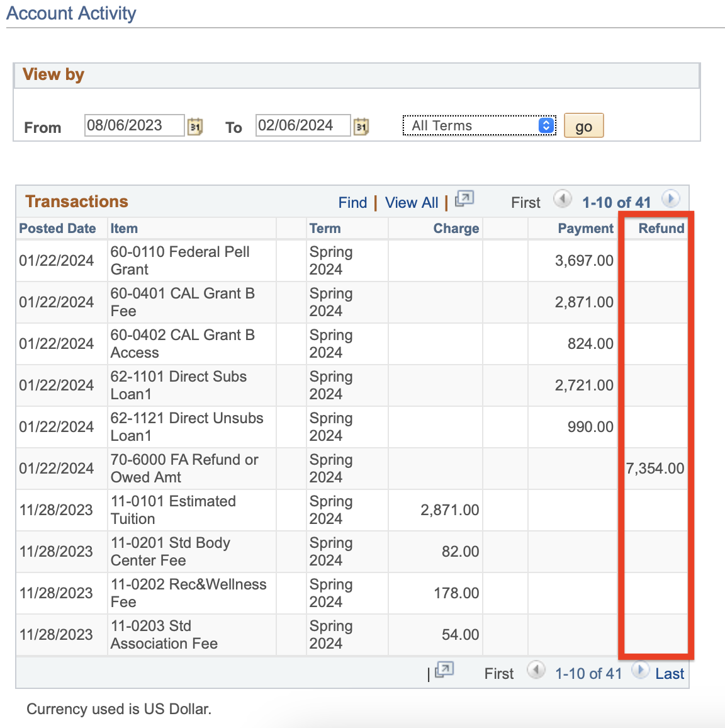Jump to the Last page of transactions
This screenshot has height=728, width=725.
pyautogui.click(x=669, y=673)
